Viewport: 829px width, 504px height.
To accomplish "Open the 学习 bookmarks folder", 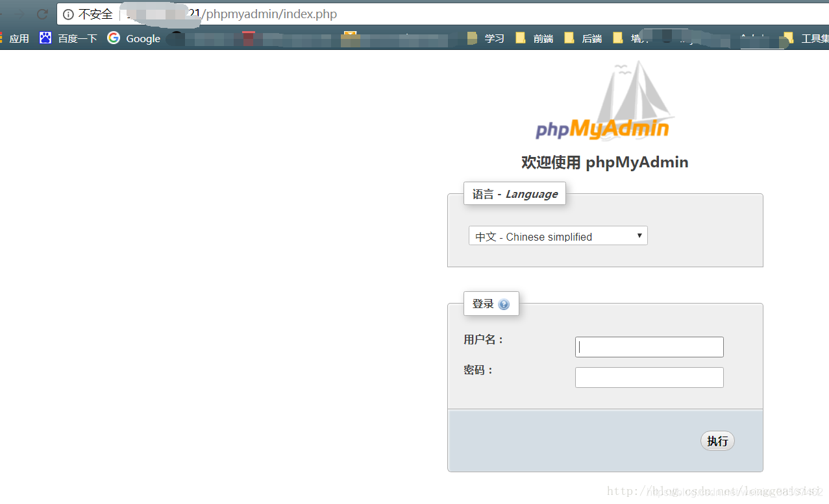I will tap(486, 38).
